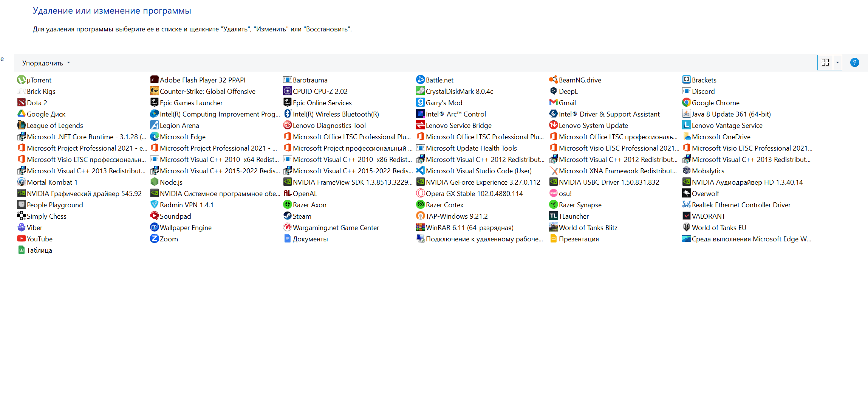Click the Microsoft Edge icon
Viewport: 868px width, 398px height.
(155, 137)
